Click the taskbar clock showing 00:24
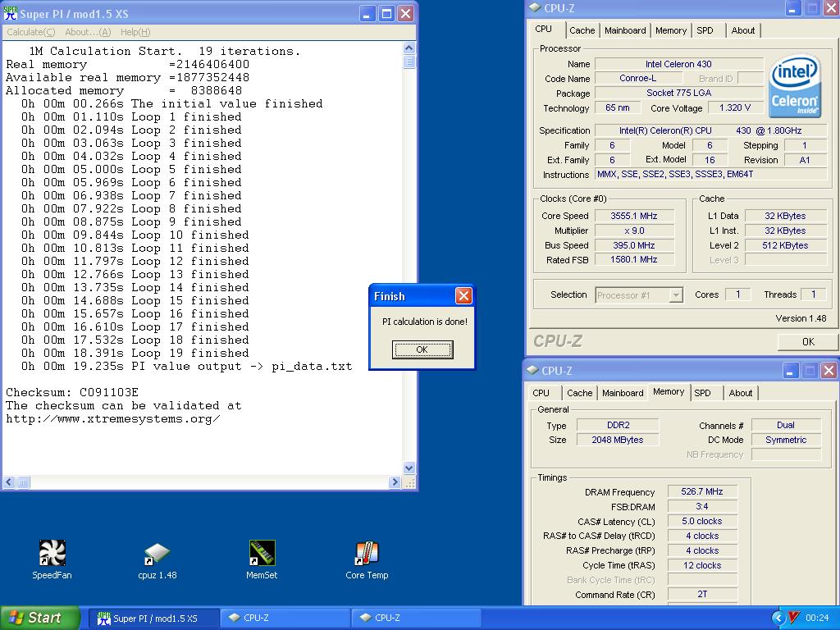The height and width of the screenshot is (630, 840). click(818, 618)
